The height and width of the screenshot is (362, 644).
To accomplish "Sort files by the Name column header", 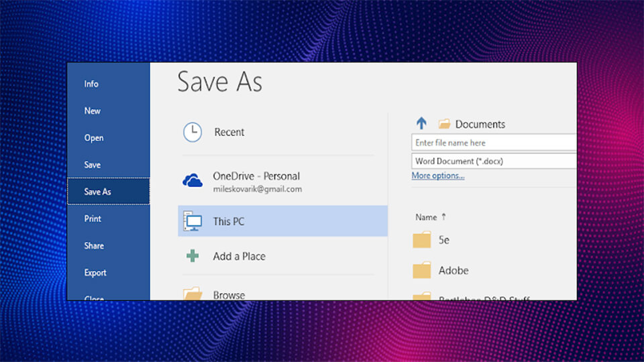I will click(426, 217).
